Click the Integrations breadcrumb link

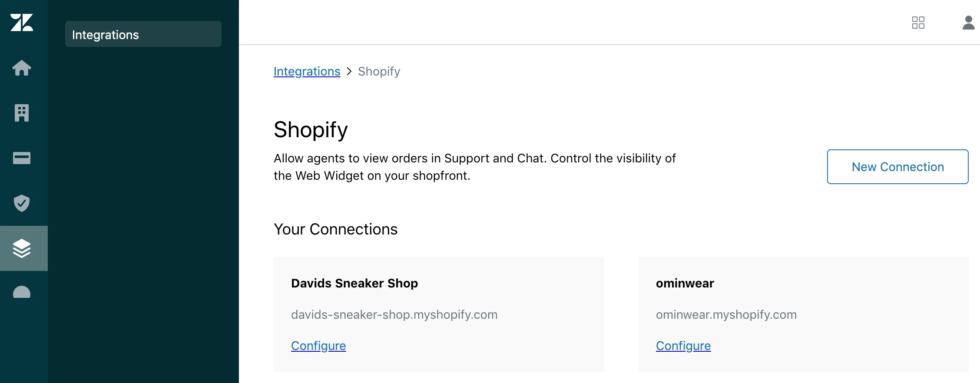tap(307, 71)
